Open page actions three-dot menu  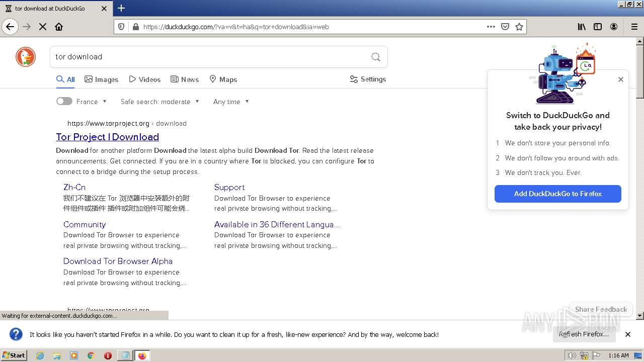[491, 27]
